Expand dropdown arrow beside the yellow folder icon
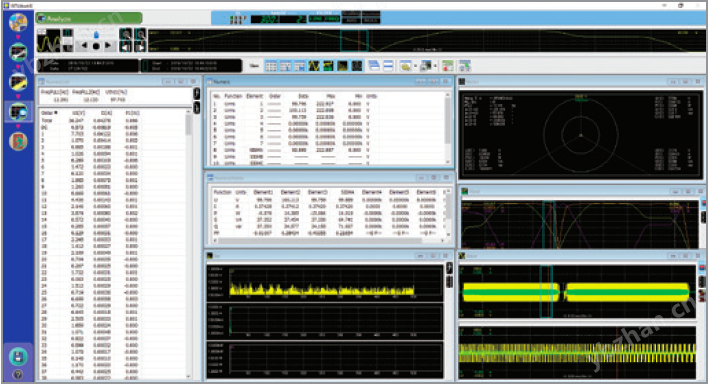Image resolution: width=709 pixels, height=384 pixels. (415, 66)
